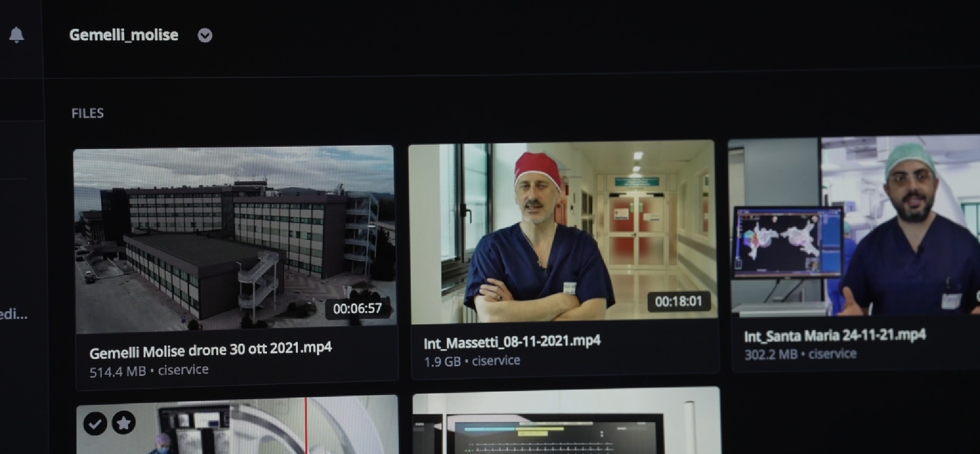
Task: Toggle the checkmark selection on the bottom-left video
Action: click(95, 423)
